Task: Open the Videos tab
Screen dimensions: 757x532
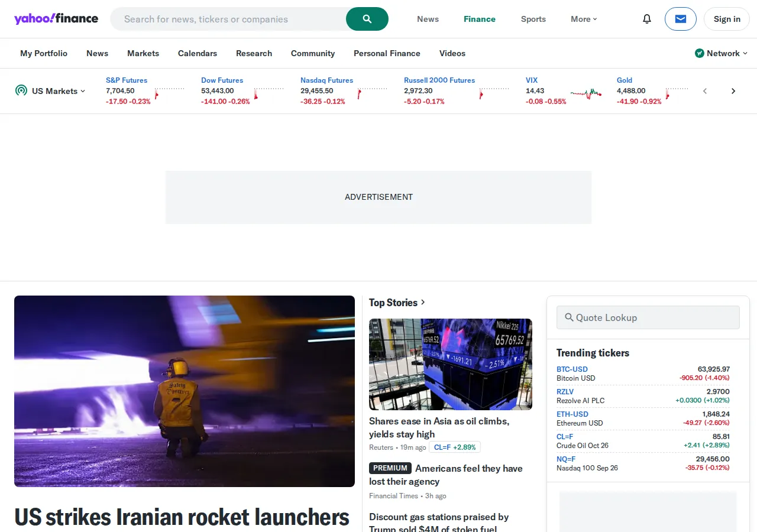Action: [452, 53]
